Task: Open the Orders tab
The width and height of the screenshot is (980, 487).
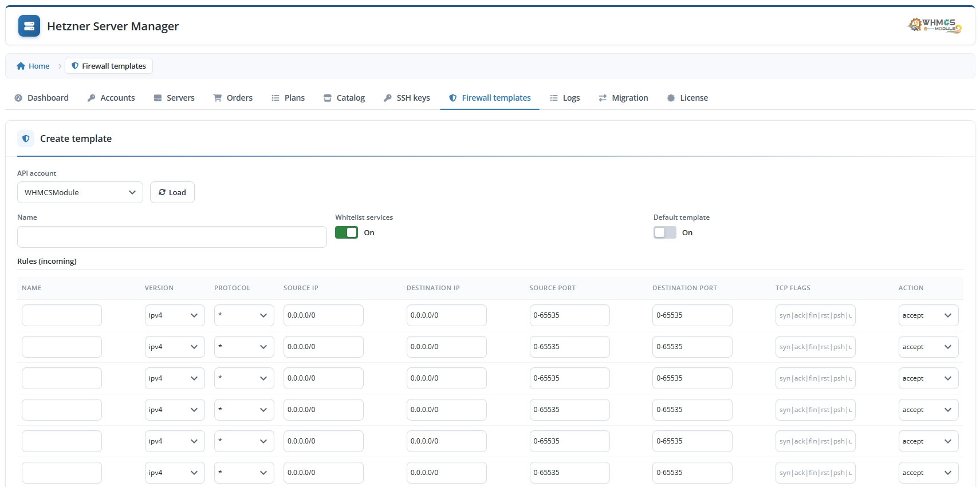Action: pos(233,98)
